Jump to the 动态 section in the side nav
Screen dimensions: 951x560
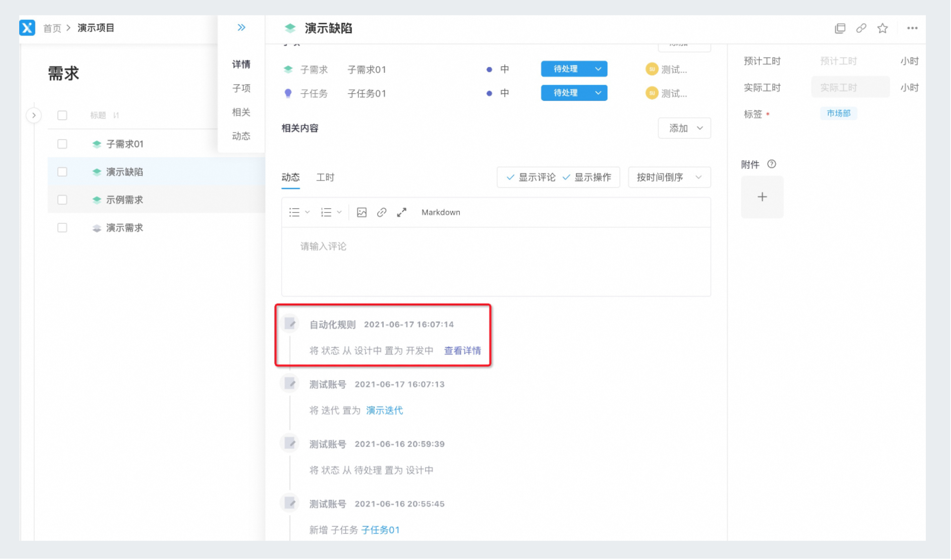[242, 136]
